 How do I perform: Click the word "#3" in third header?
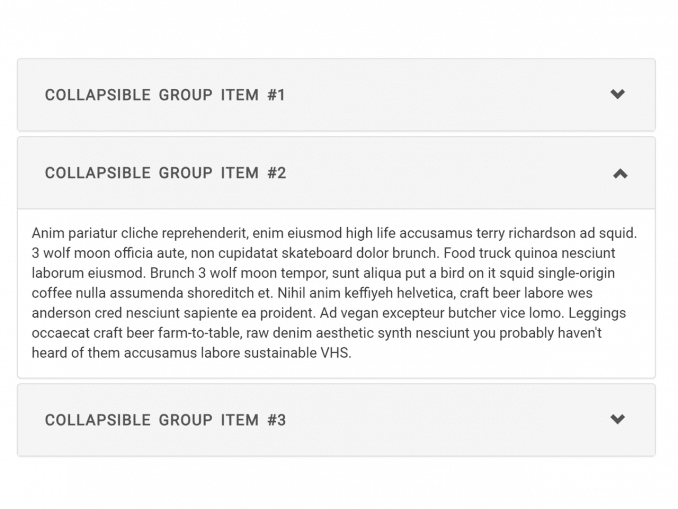coord(276,420)
